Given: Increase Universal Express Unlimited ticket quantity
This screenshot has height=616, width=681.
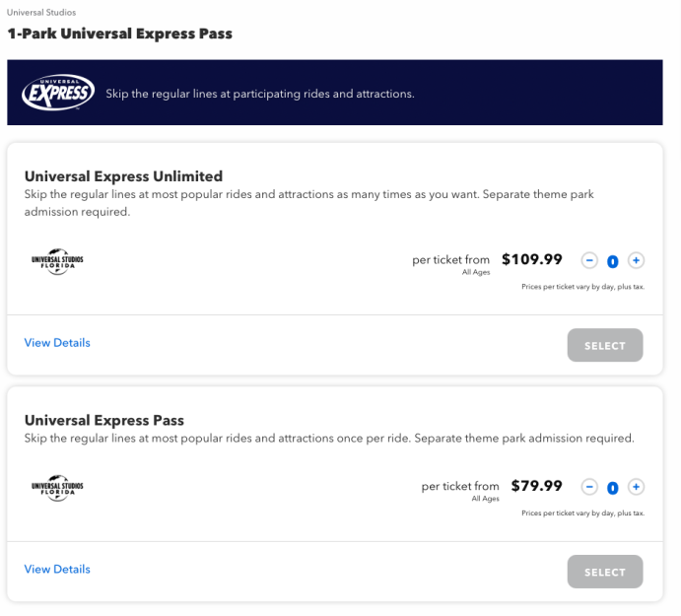Looking at the screenshot, I should [x=636, y=260].
